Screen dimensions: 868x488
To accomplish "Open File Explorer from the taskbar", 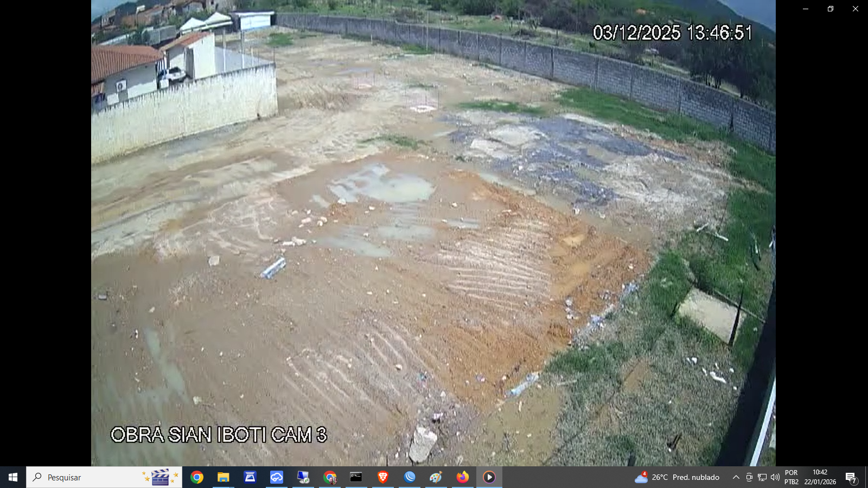I will 224,477.
